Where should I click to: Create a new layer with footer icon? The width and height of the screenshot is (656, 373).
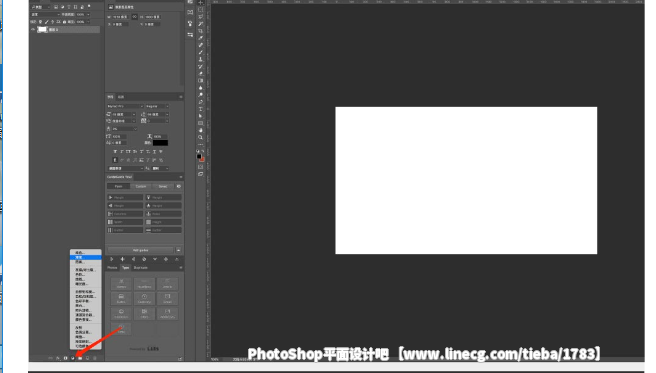pos(87,358)
